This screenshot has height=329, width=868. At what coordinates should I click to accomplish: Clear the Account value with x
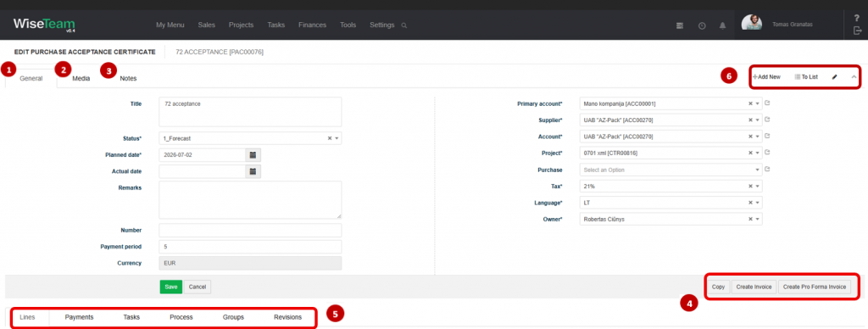[x=751, y=137]
